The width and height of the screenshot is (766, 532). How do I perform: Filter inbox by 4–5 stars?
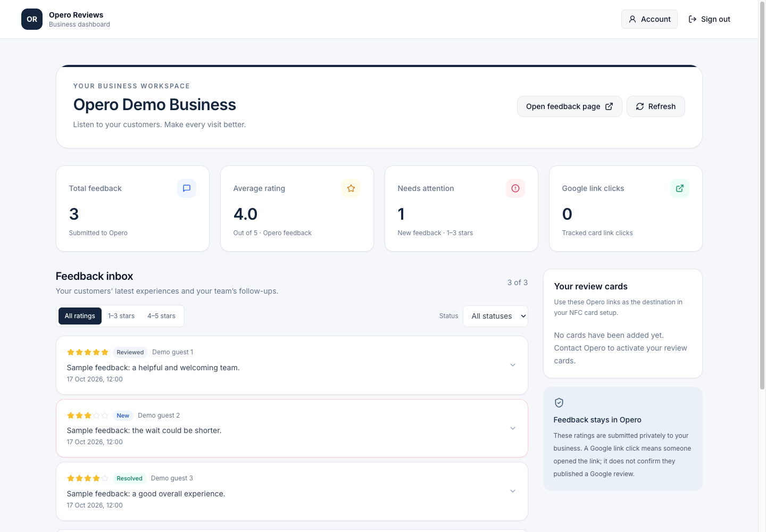point(161,316)
